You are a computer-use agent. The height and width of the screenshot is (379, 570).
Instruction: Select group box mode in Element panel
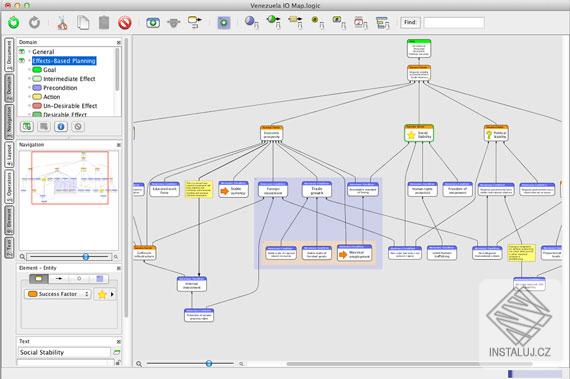pos(99,279)
